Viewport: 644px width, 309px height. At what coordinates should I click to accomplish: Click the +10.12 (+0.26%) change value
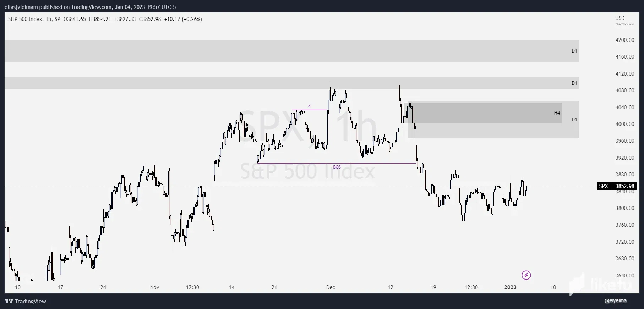tap(183, 19)
